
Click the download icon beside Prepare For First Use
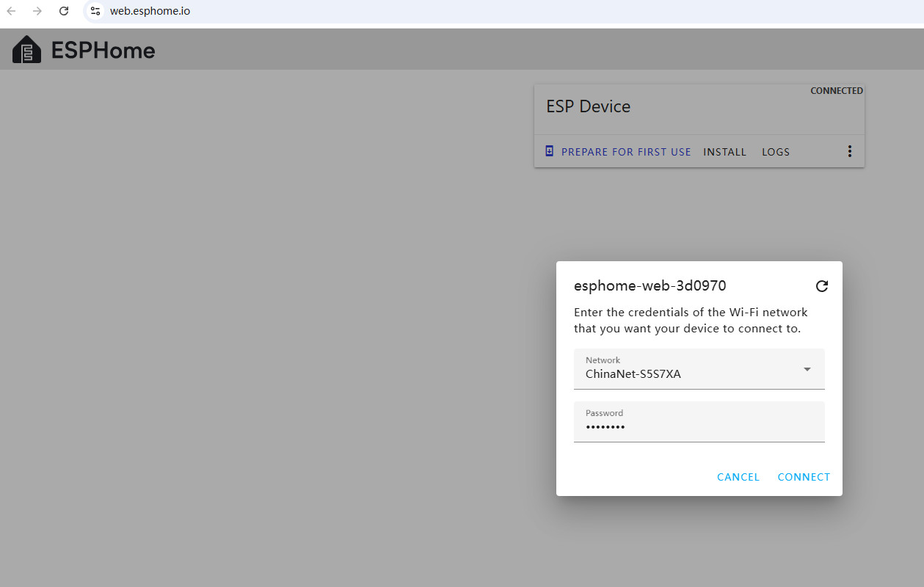coord(548,150)
